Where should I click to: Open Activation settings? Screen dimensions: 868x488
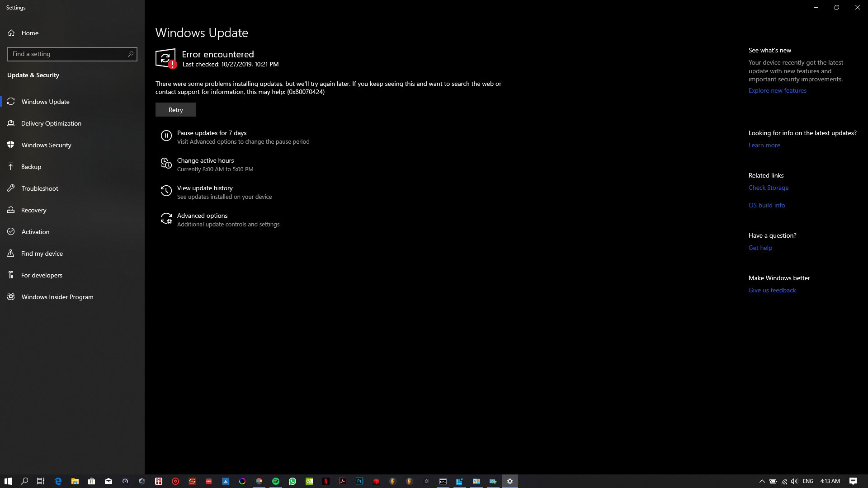[x=72, y=232]
